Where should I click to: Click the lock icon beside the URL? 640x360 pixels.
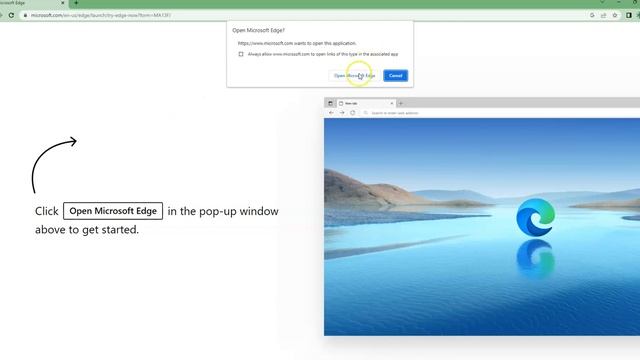[x=25, y=16]
